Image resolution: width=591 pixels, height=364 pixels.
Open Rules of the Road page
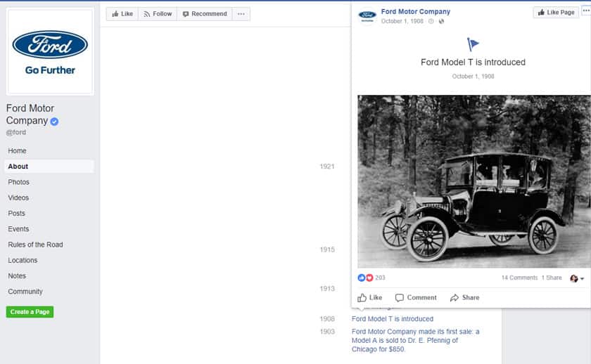click(35, 245)
